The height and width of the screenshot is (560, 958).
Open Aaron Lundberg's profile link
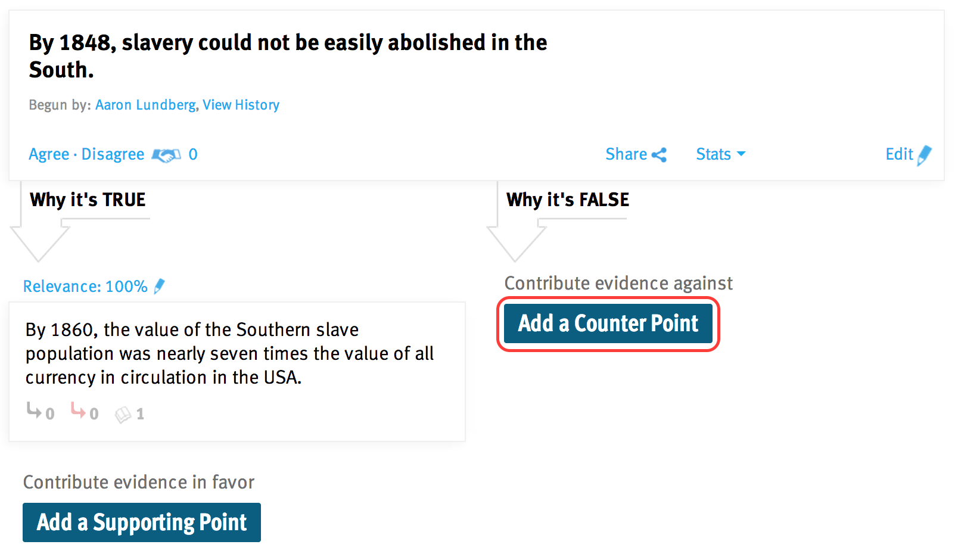coord(145,105)
